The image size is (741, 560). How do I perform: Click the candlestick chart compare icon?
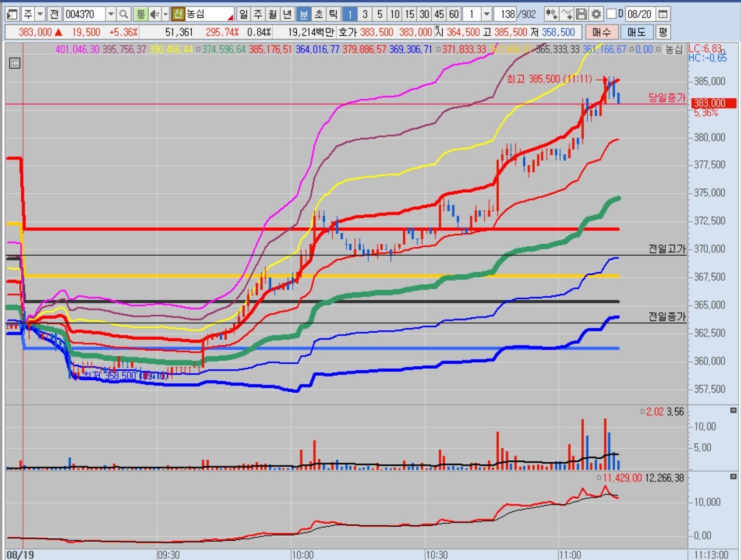(x=552, y=14)
